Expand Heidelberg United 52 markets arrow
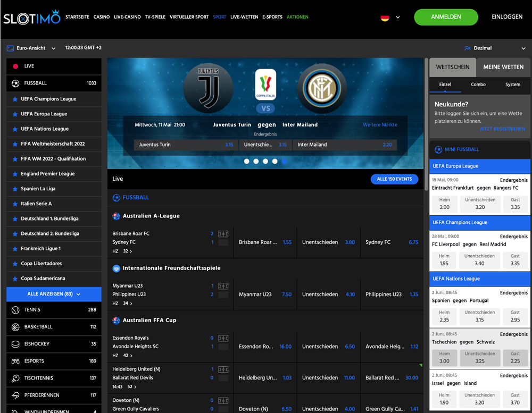Image resolution: width=532 pixels, height=413 pixels. click(135, 387)
